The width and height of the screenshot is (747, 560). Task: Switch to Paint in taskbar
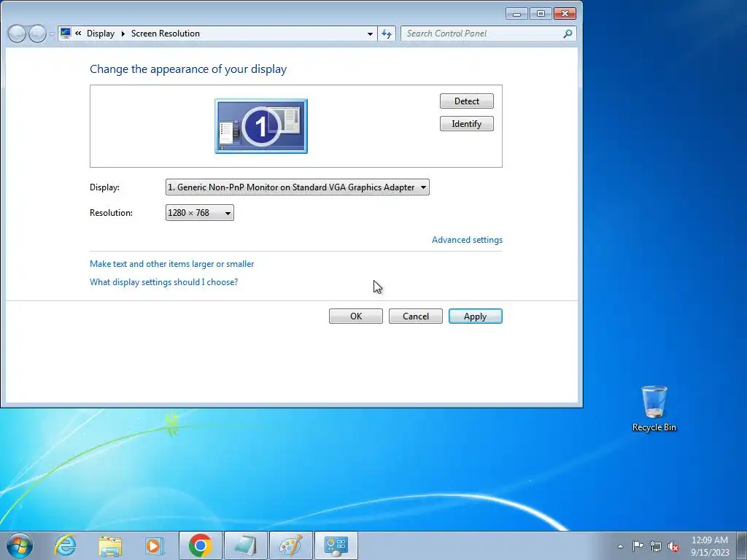click(x=291, y=545)
